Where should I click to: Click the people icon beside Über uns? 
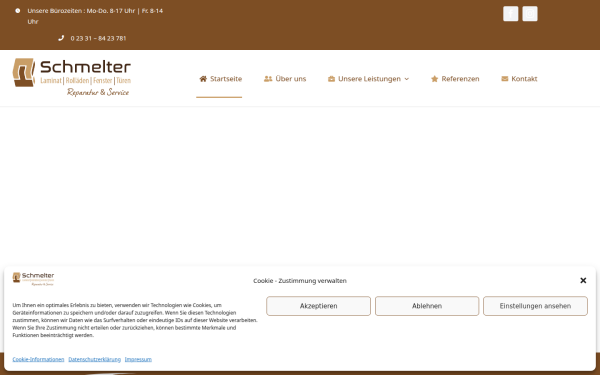click(268, 79)
